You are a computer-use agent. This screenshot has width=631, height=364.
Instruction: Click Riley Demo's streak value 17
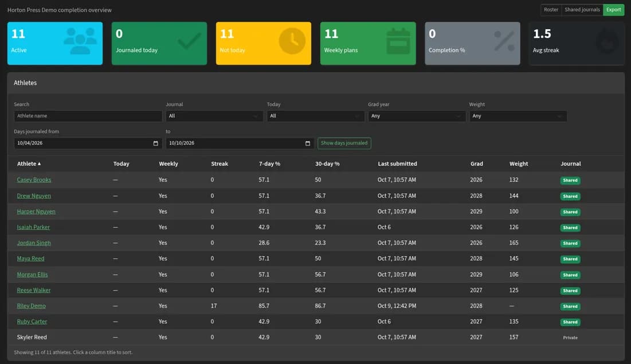pyautogui.click(x=214, y=306)
